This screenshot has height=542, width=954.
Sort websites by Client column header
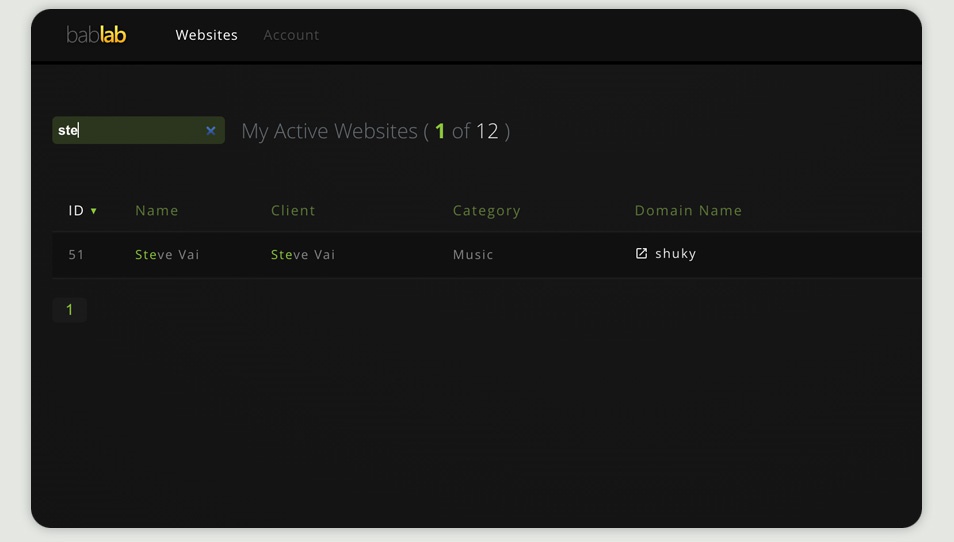[293, 211]
